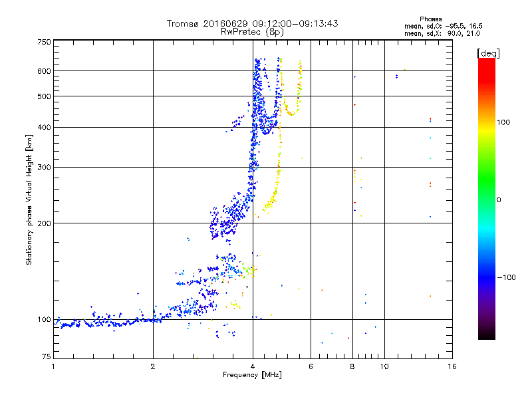Screen dimensions: 532x399
Task: Click the x-axis tick label '6'
Action: click(x=311, y=366)
